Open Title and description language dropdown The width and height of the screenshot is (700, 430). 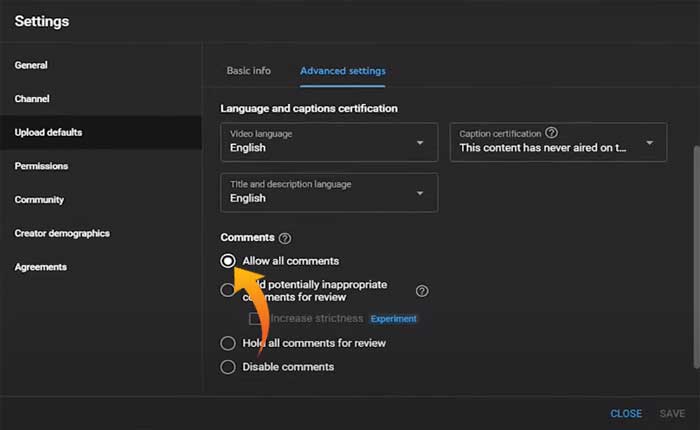tap(329, 192)
